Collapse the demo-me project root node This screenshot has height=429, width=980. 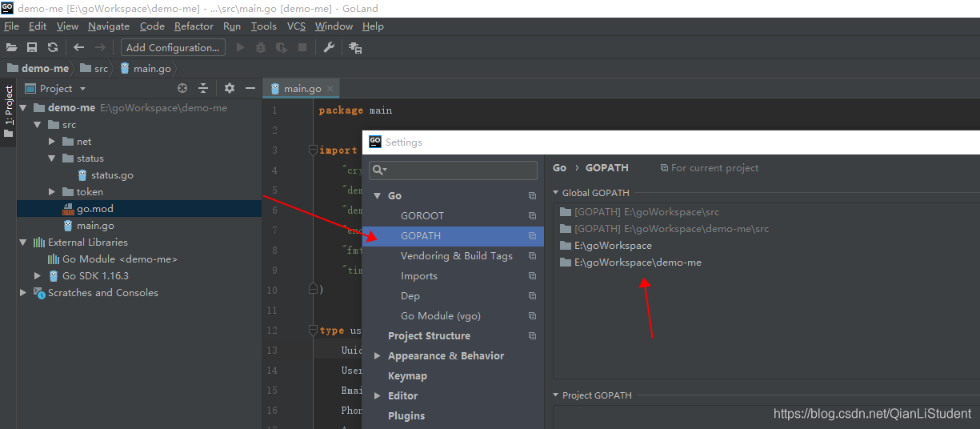tap(22, 108)
